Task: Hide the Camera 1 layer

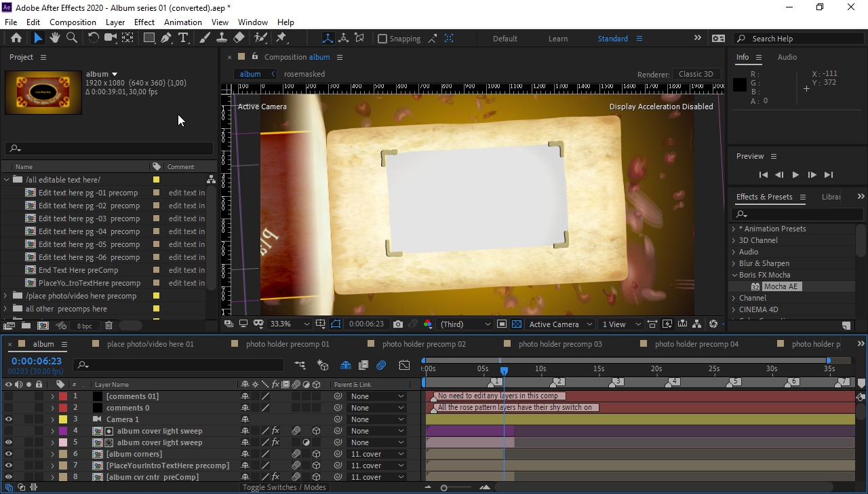Action: coord(8,419)
